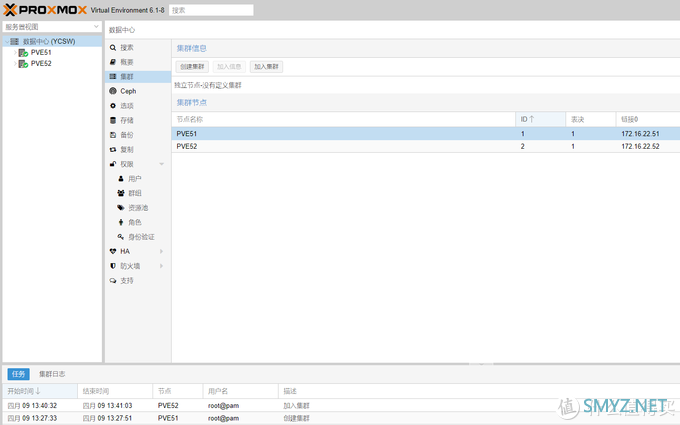Open the 用户 submenu item

click(138, 179)
